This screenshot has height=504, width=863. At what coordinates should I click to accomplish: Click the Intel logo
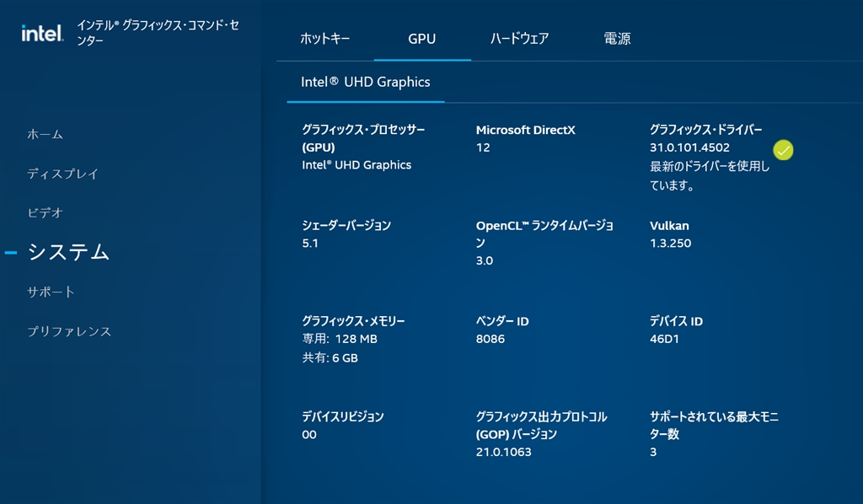42,33
